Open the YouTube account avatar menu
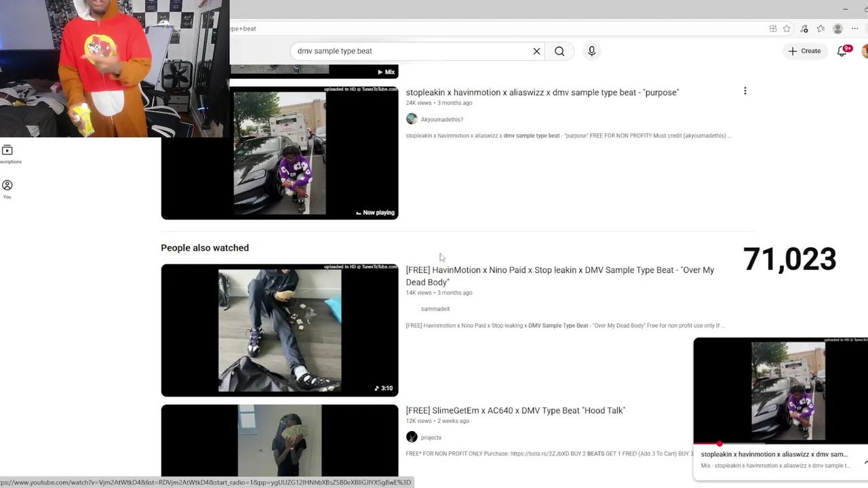The image size is (868, 488). [865, 51]
